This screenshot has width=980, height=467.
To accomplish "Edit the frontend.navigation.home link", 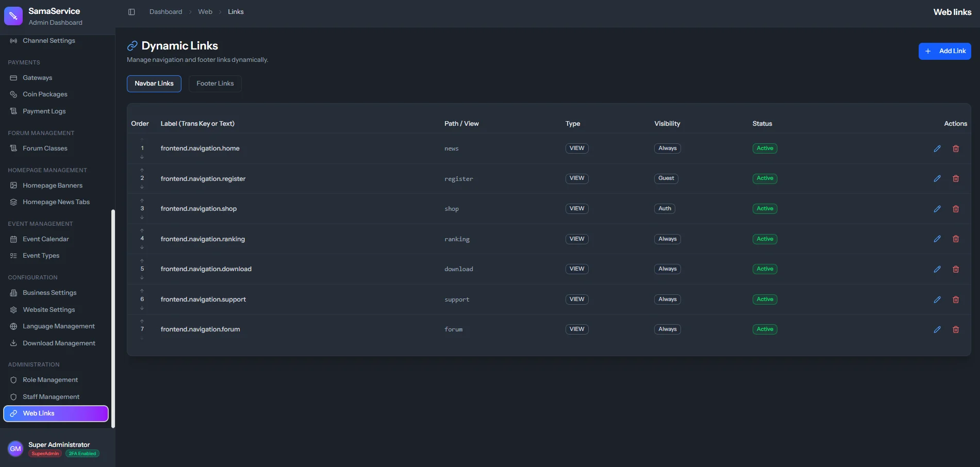I will coord(937,148).
